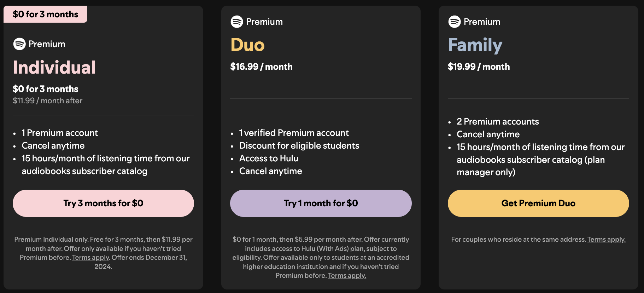Click the Spotify logo on the Family card
This screenshot has height=293, width=644.
[x=454, y=22]
